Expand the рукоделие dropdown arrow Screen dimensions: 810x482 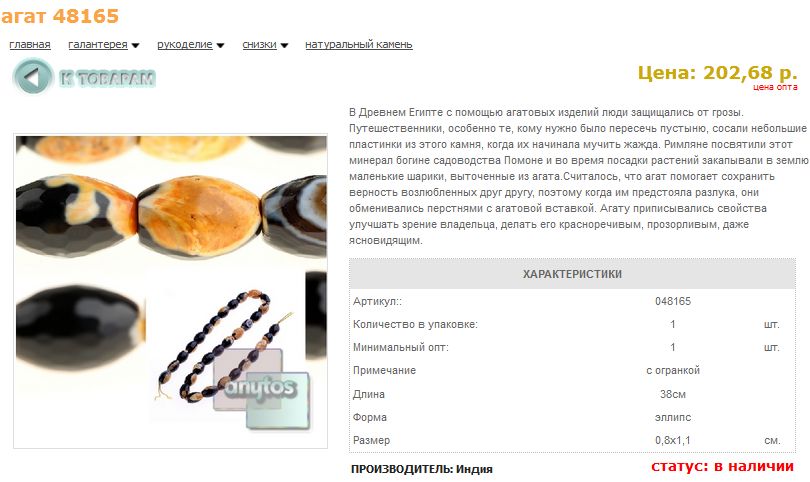point(220,45)
